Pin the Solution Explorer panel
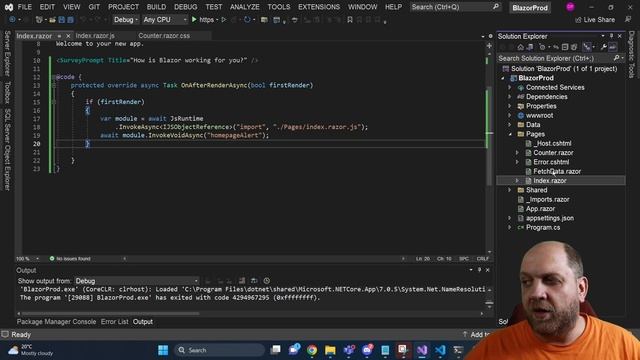Viewport: 640px width, 360px height. coord(611,36)
